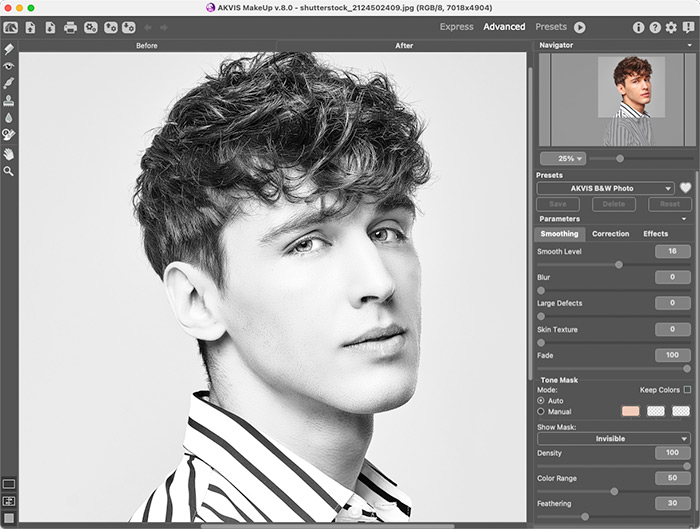Select the Auto tone mask mode
The image size is (700, 529).
(542, 400)
